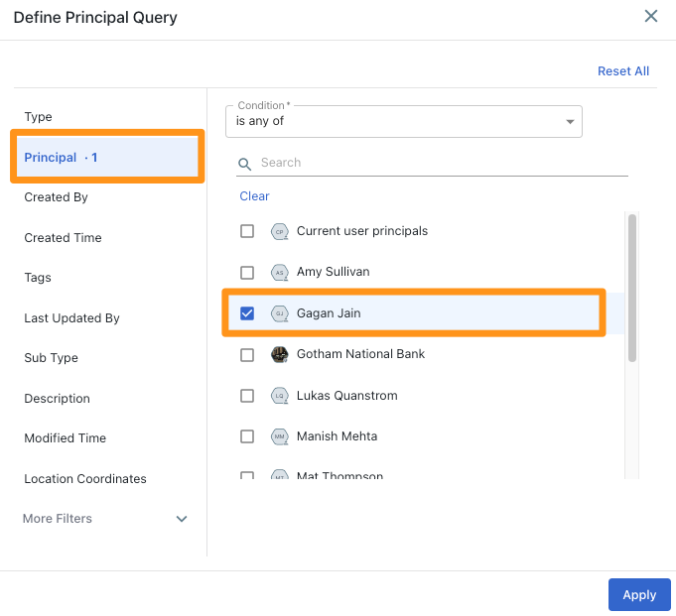Screen dimensions: 676x616
Task: Click Gotham National Bank logo icon
Action: 279,354
